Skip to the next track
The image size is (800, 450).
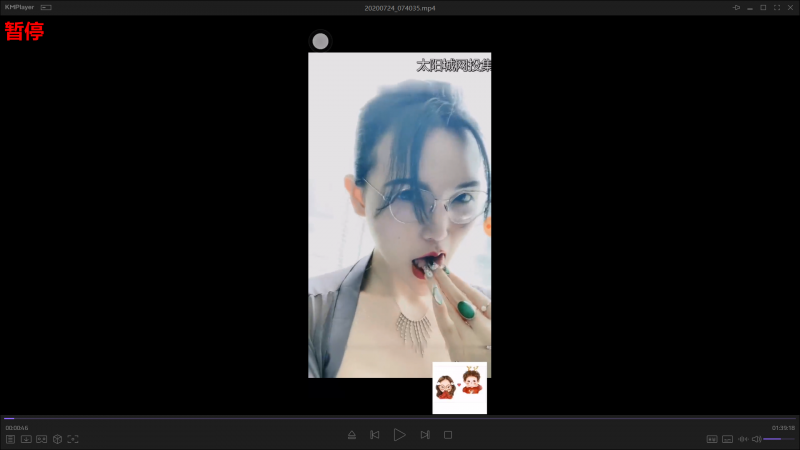pyautogui.click(x=425, y=435)
